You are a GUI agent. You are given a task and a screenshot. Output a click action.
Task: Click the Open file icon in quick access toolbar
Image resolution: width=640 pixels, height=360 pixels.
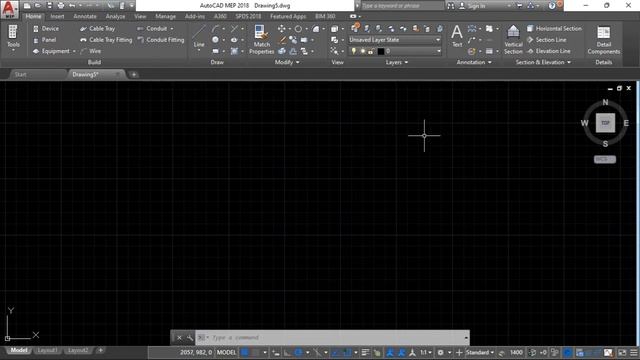pyautogui.click(x=38, y=6)
